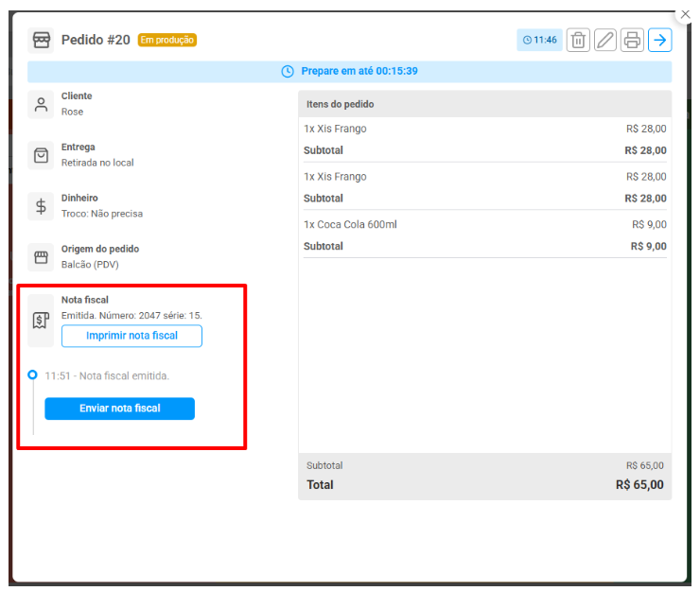700x591 pixels.
Task: Click the 11:51 timeline marker dot
Action: point(32,375)
